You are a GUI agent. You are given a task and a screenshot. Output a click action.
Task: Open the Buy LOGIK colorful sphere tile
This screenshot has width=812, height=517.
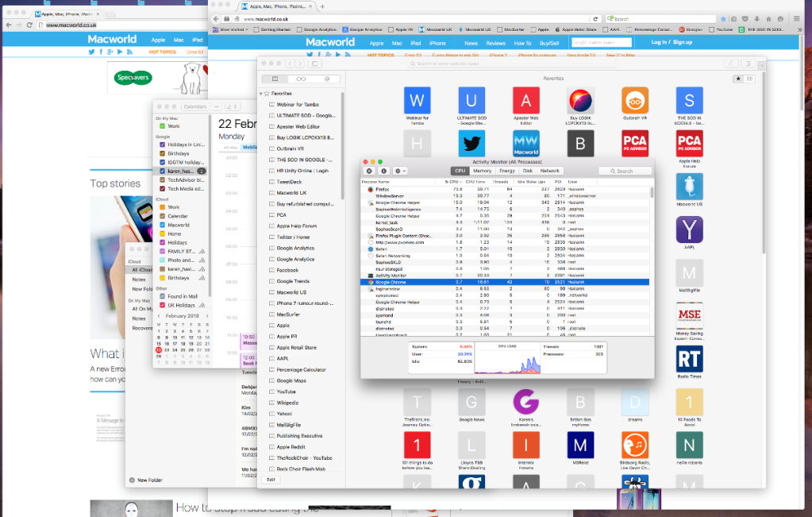coord(580,101)
